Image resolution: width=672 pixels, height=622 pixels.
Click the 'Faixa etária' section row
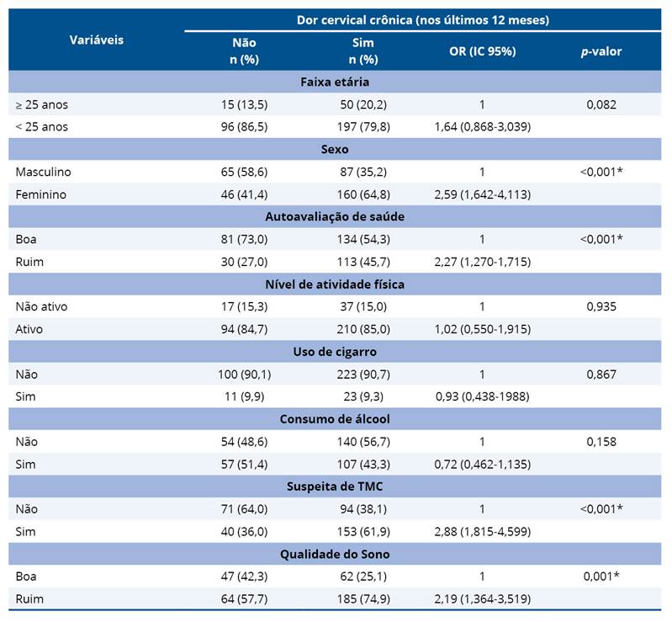point(335,82)
